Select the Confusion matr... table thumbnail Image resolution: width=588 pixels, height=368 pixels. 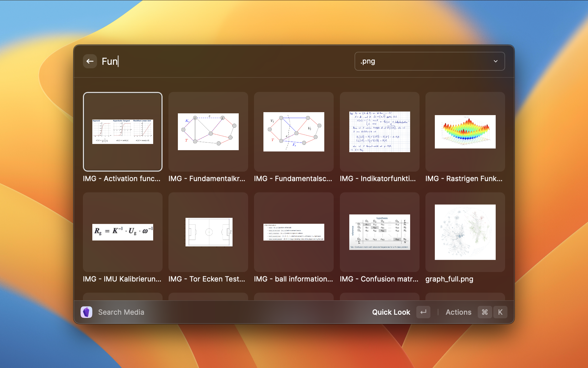point(380,232)
